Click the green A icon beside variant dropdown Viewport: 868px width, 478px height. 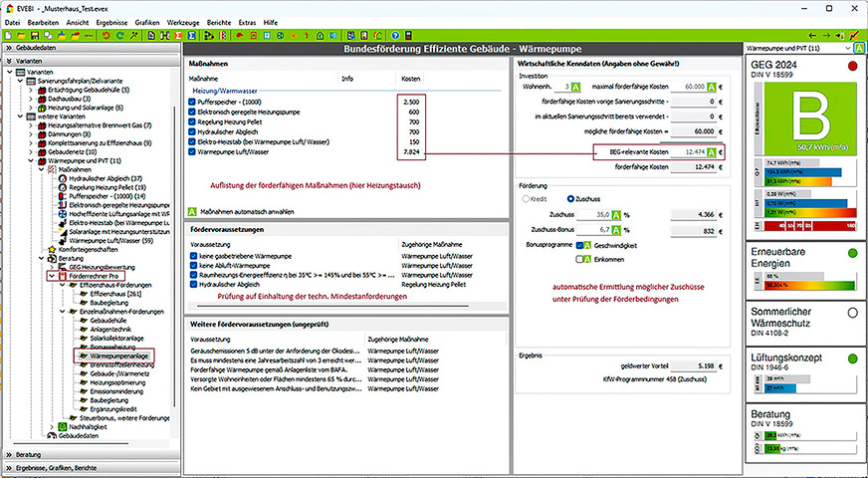pos(859,48)
